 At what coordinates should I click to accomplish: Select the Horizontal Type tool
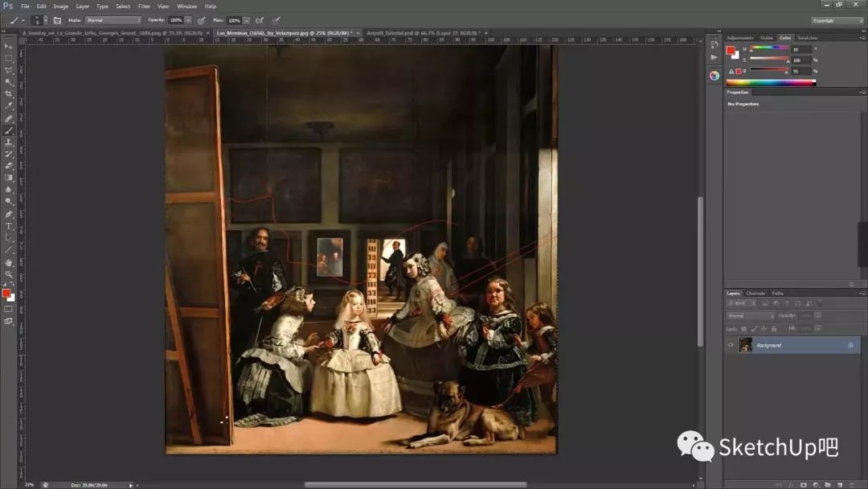point(8,226)
